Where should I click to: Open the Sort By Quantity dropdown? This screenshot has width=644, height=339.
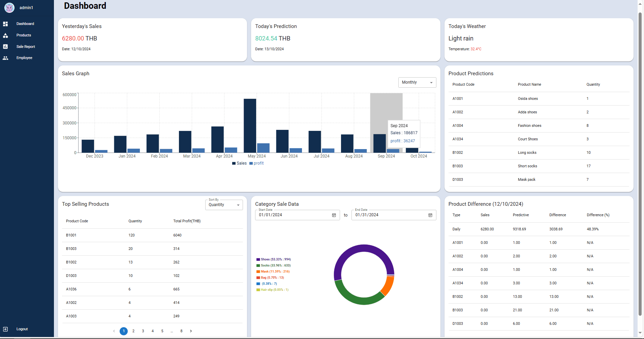(224, 205)
